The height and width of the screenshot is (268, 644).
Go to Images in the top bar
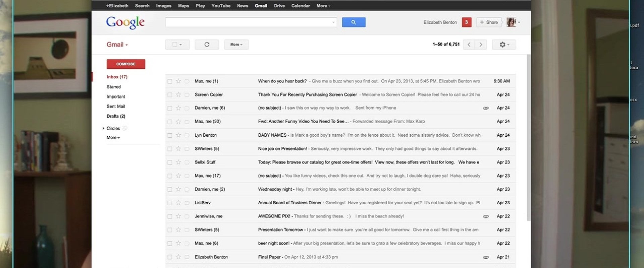pos(164,6)
